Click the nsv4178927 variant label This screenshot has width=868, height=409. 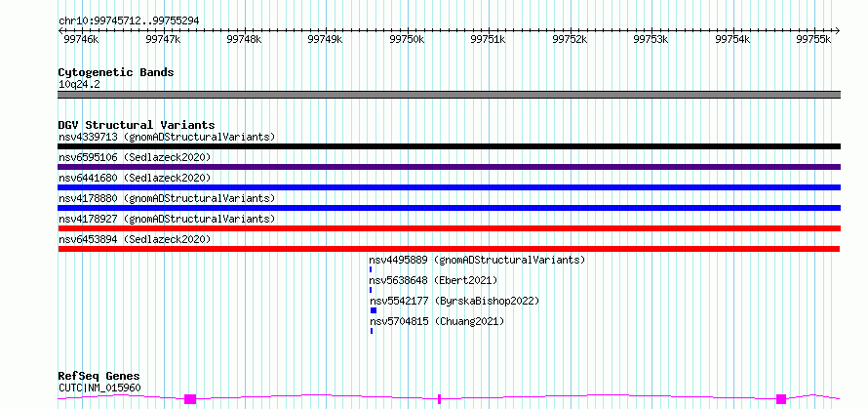click(x=167, y=219)
